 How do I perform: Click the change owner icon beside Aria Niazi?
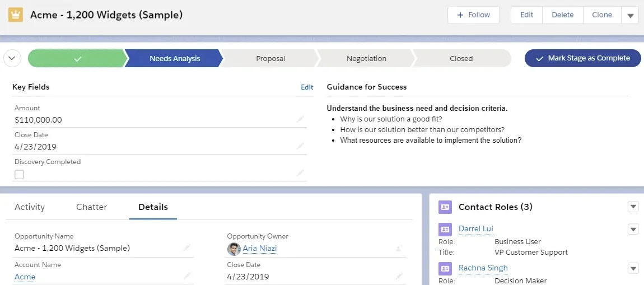[399, 247]
